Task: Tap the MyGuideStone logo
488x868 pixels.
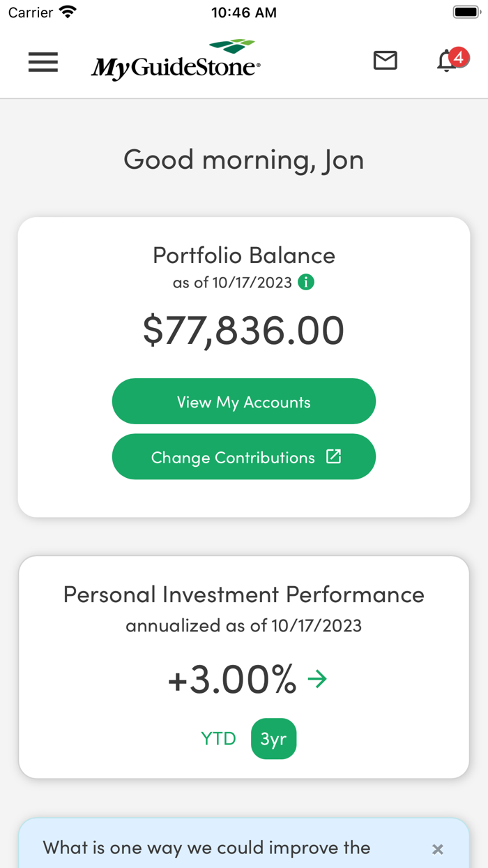Action: click(x=176, y=60)
